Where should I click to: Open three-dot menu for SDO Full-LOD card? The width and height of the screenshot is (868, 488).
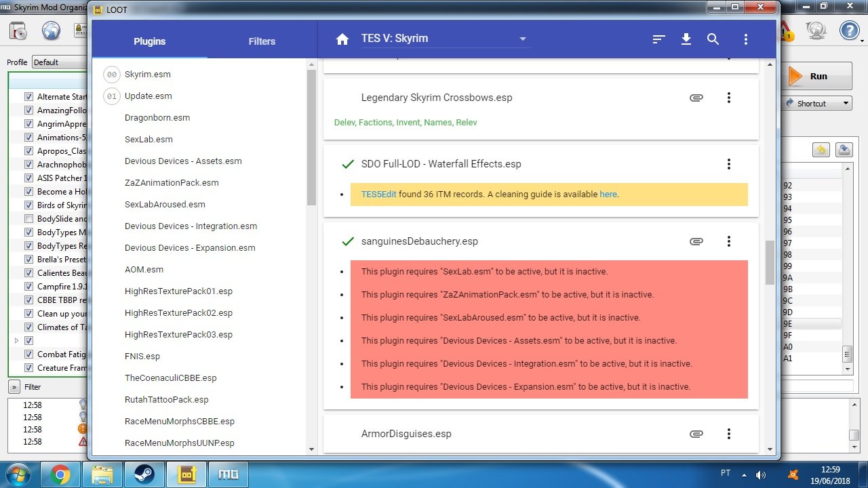(x=729, y=164)
